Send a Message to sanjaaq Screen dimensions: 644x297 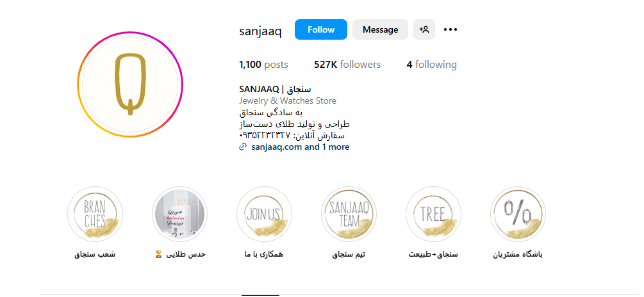381,29
